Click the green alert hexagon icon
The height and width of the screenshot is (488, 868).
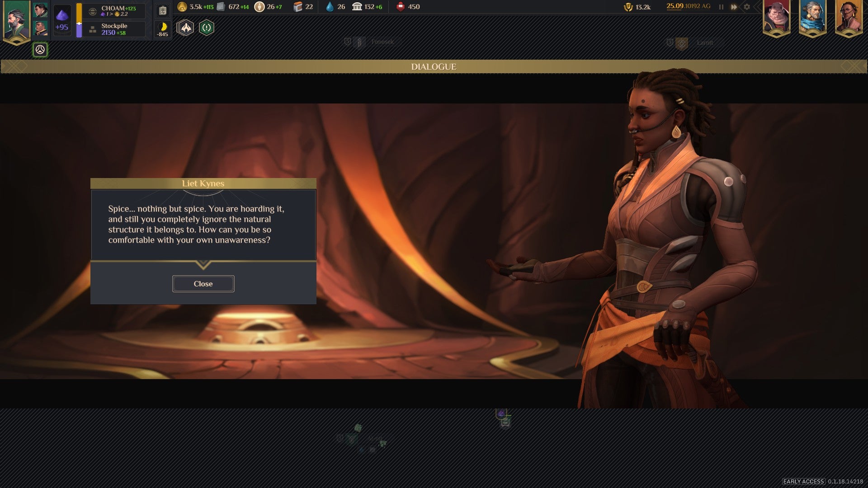tap(207, 28)
